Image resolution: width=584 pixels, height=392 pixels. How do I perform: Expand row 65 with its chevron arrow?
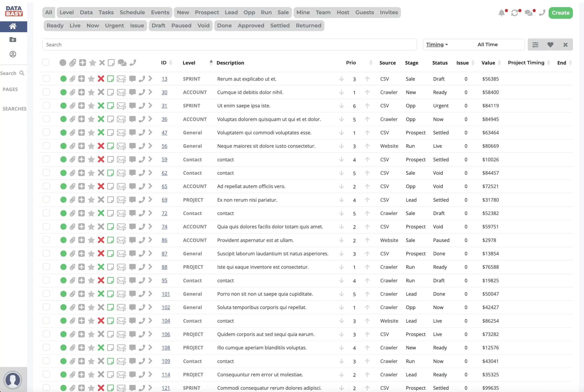[x=150, y=186]
